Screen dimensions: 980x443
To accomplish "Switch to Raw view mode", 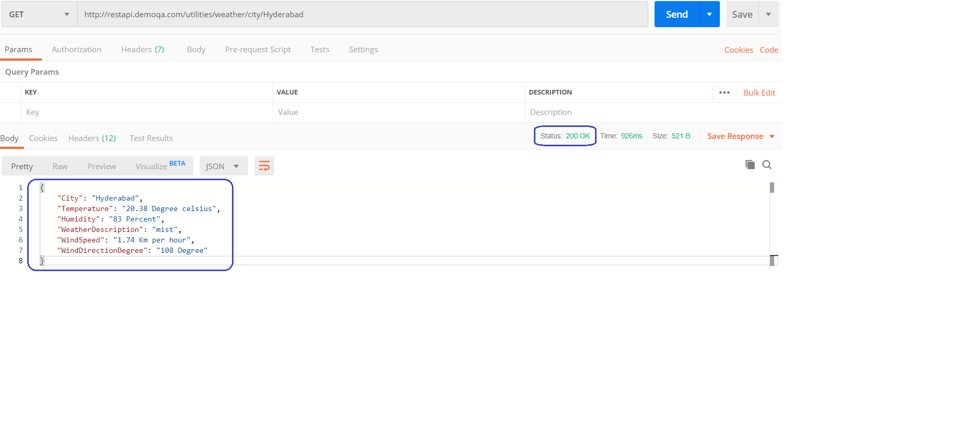I will [x=60, y=166].
